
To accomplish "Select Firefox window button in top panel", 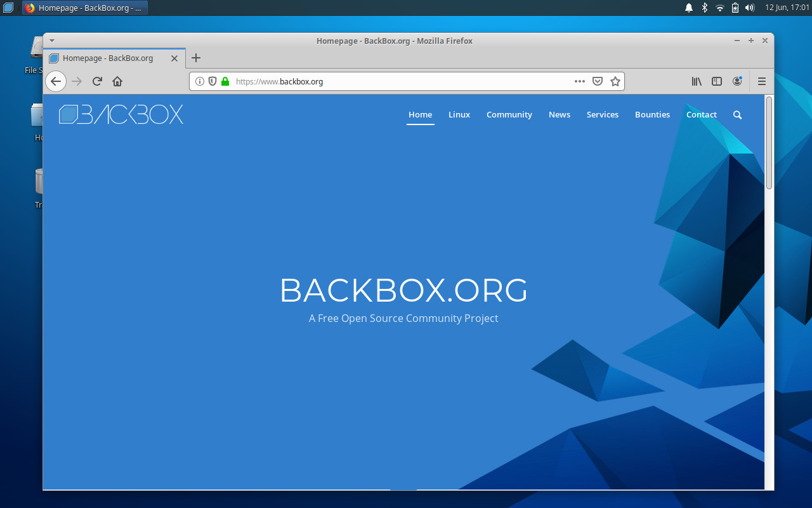I will click(85, 8).
